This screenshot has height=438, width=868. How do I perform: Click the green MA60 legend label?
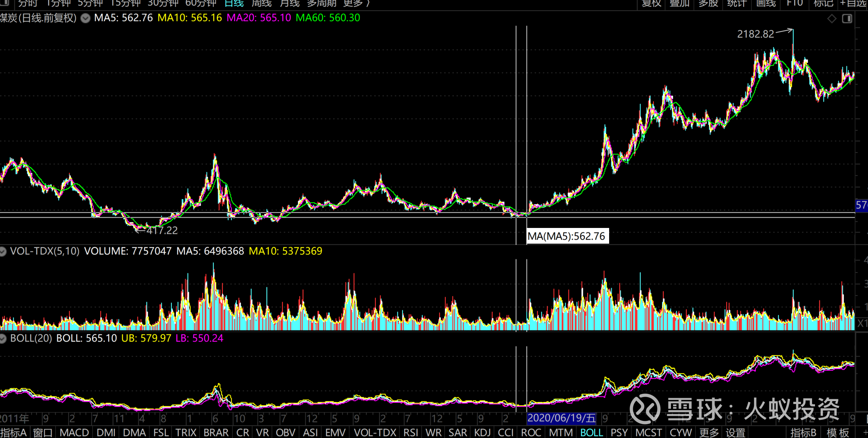pyautogui.click(x=328, y=18)
